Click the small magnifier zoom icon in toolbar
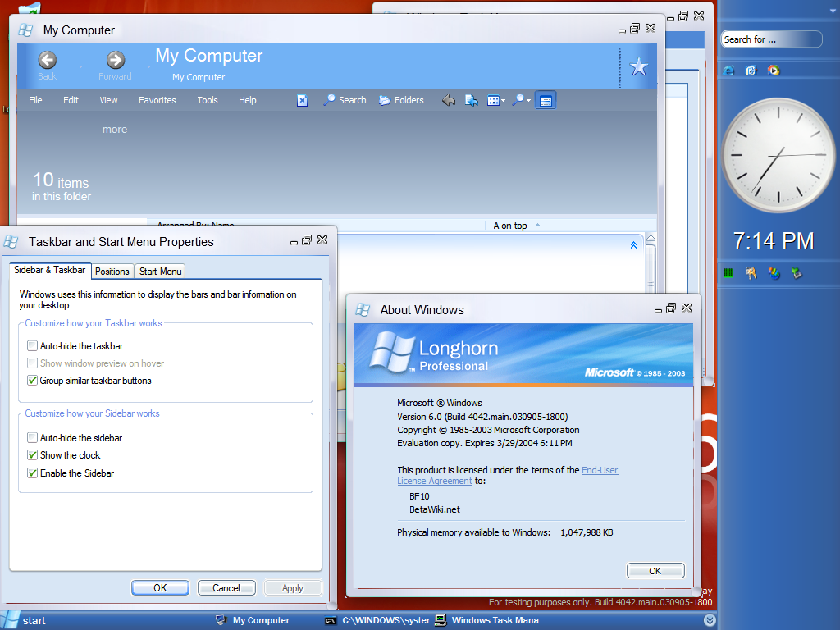The image size is (840, 630). [x=518, y=99]
